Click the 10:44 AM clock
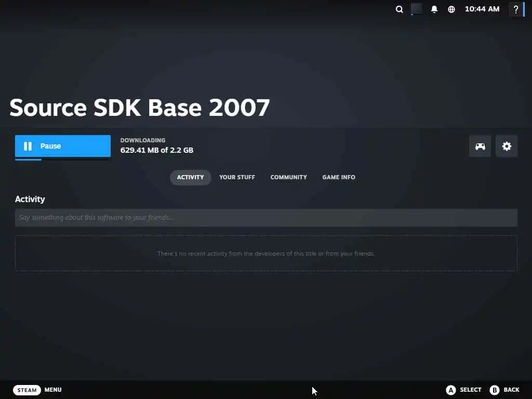 coord(482,9)
